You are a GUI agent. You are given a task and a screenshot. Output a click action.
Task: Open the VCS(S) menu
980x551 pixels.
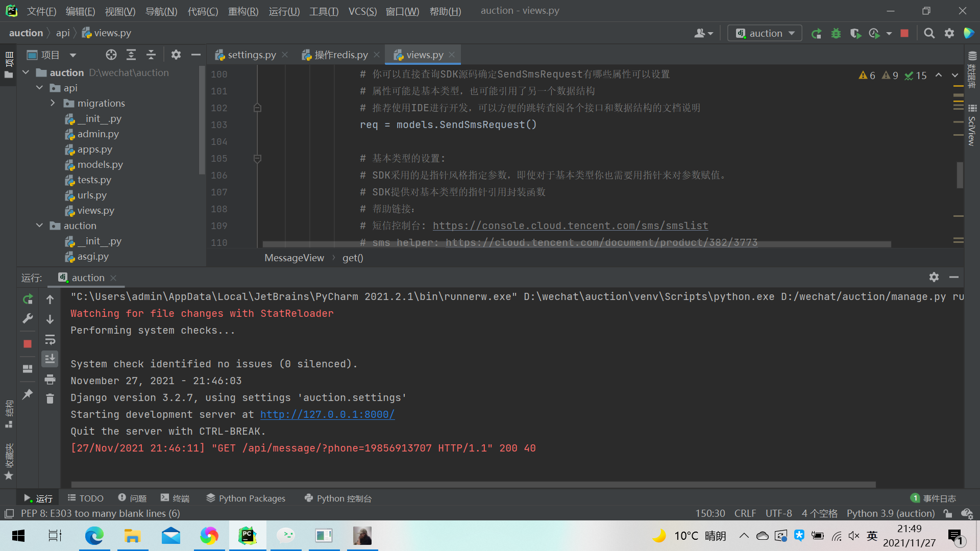coord(362,11)
